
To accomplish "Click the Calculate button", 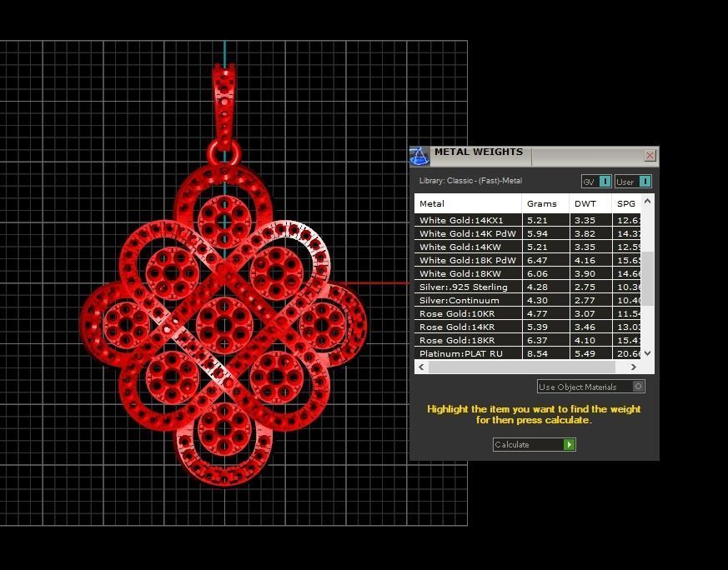I will pyautogui.click(x=534, y=444).
